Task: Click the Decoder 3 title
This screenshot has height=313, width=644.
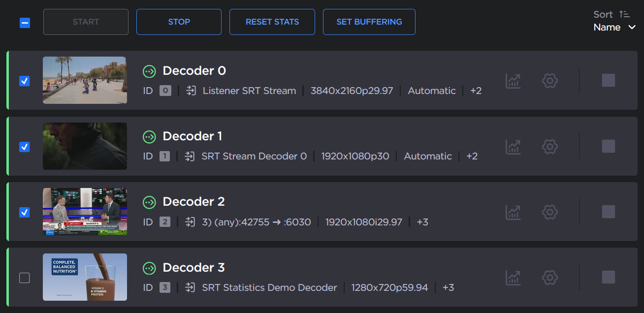Action: 193,268
